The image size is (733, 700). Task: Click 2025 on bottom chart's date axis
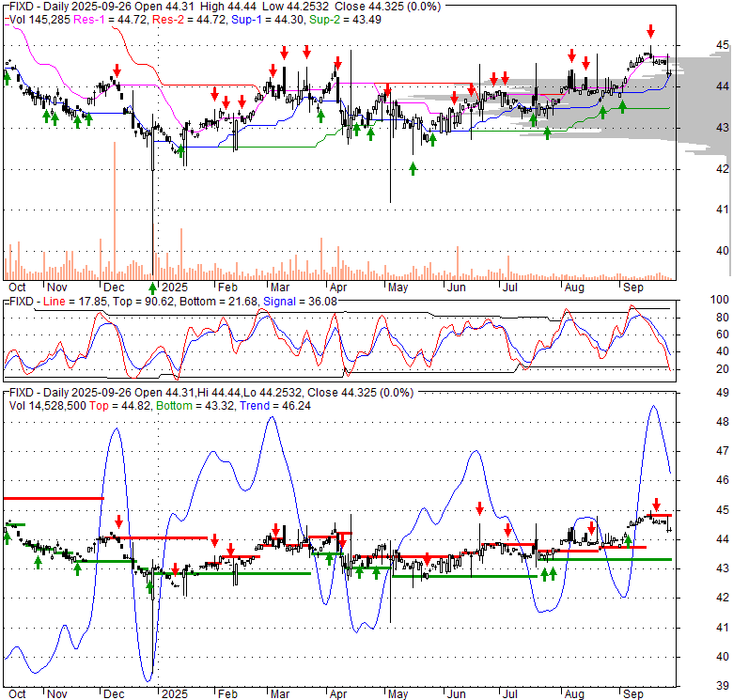(175, 694)
